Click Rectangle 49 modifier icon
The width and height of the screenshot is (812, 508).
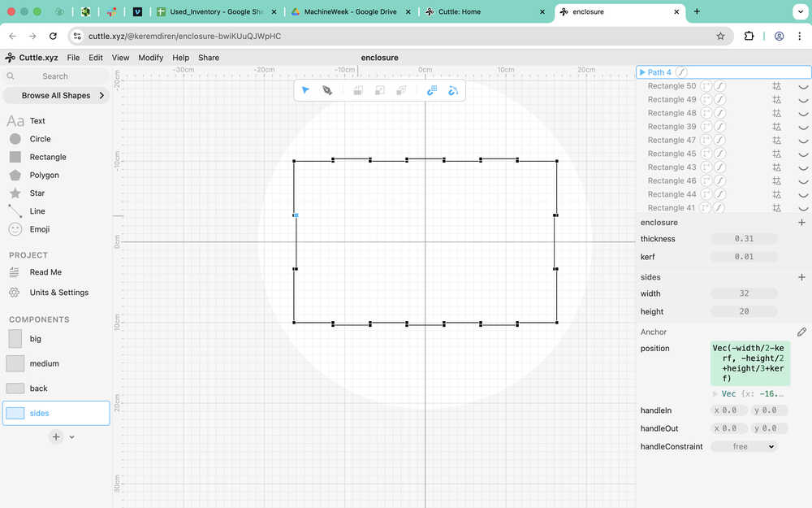[777, 99]
